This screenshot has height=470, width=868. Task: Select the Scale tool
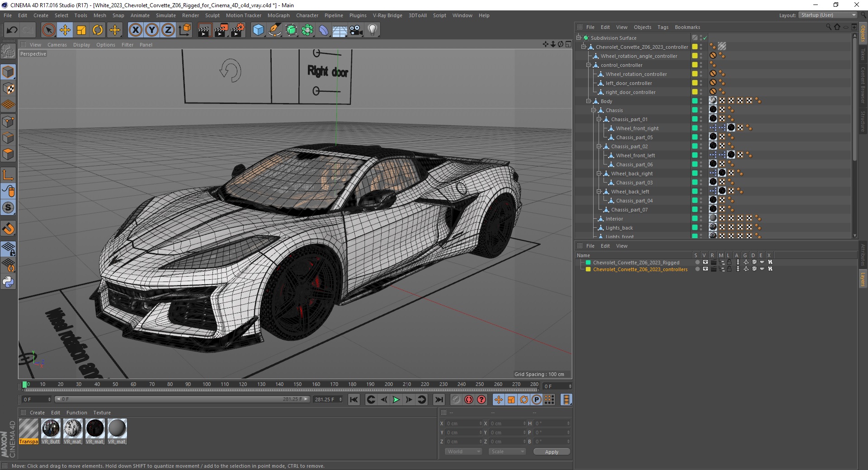coord(81,30)
